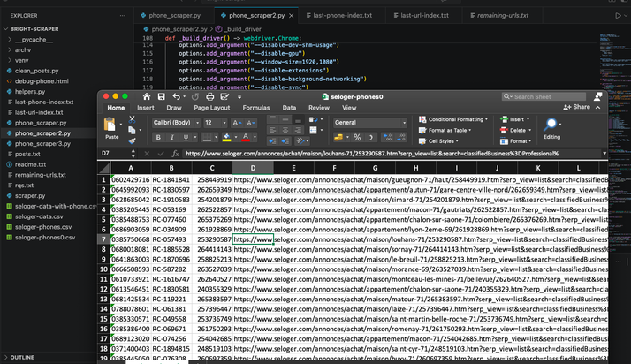This screenshot has height=364, width=631.
Task: Open the last-phone-index.txt editor tab
Action: click(x=342, y=15)
